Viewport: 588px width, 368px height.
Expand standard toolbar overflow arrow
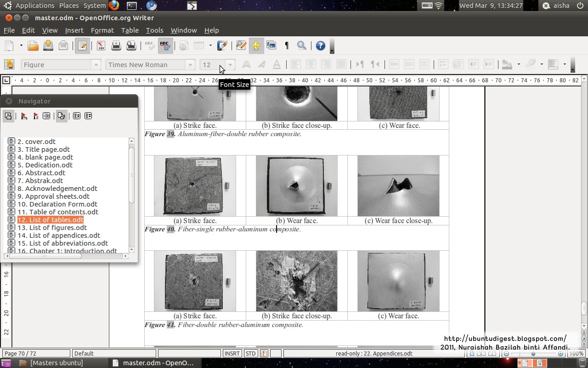click(x=332, y=46)
